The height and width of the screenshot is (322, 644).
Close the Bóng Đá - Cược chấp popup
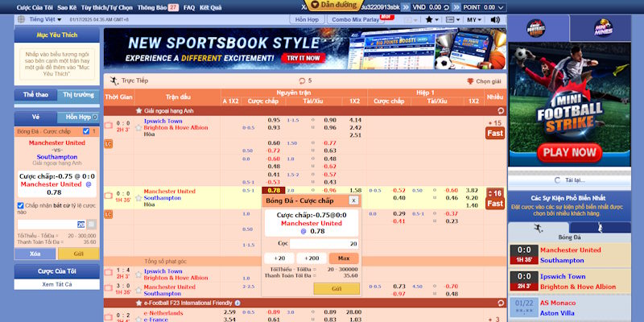tap(353, 200)
